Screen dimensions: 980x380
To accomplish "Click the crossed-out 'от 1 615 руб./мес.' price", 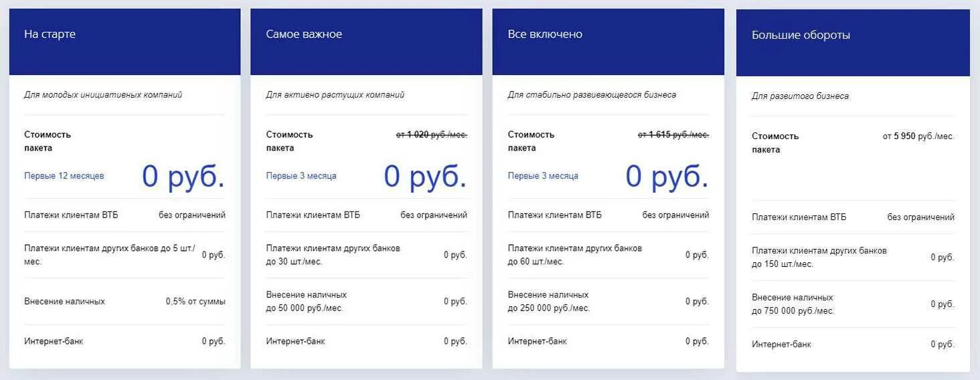I will [x=673, y=134].
